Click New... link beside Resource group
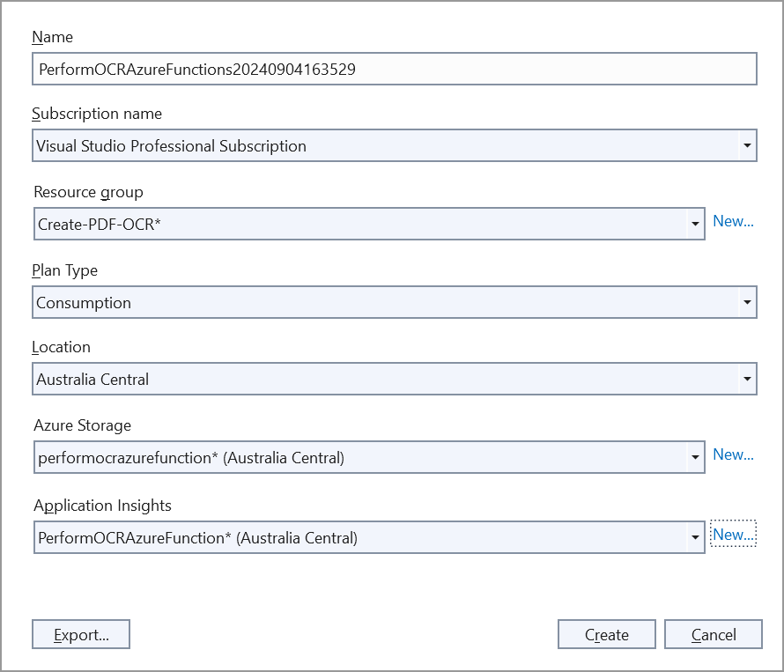 click(x=733, y=221)
